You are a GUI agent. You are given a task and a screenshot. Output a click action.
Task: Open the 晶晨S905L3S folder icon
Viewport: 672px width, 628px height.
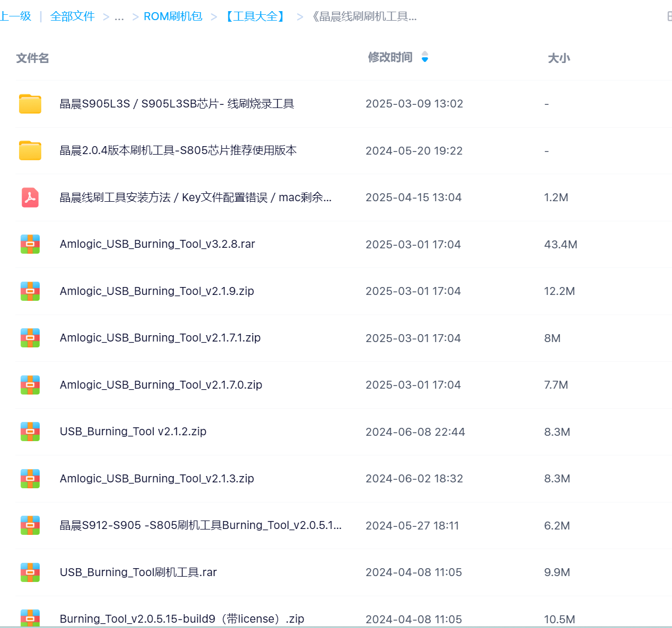point(30,104)
